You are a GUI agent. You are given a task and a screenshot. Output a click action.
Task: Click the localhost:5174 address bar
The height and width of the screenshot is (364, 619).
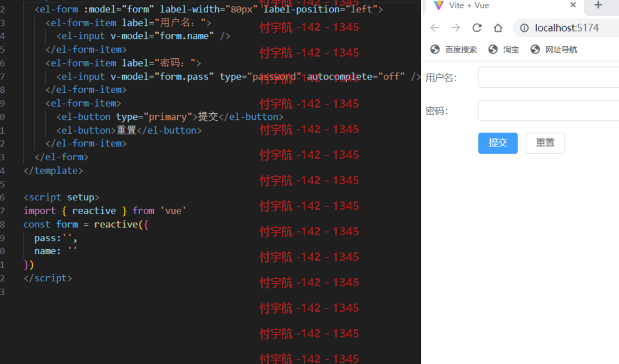(x=566, y=28)
